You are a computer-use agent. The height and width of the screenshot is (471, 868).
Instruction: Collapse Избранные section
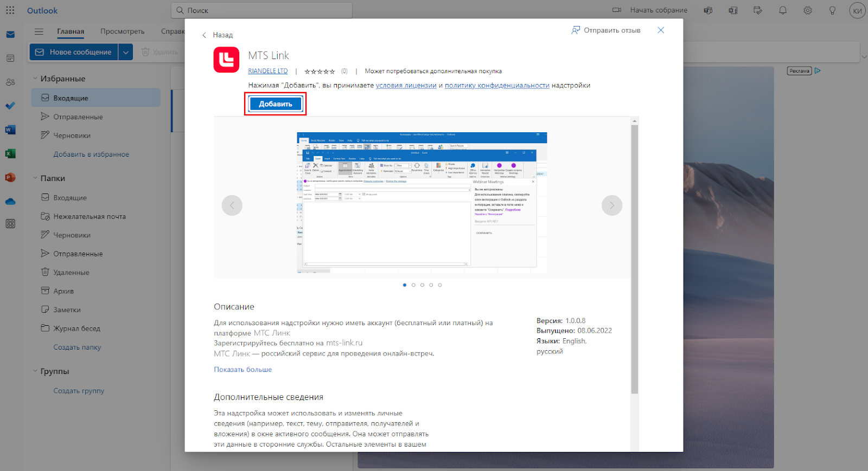pyautogui.click(x=35, y=79)
